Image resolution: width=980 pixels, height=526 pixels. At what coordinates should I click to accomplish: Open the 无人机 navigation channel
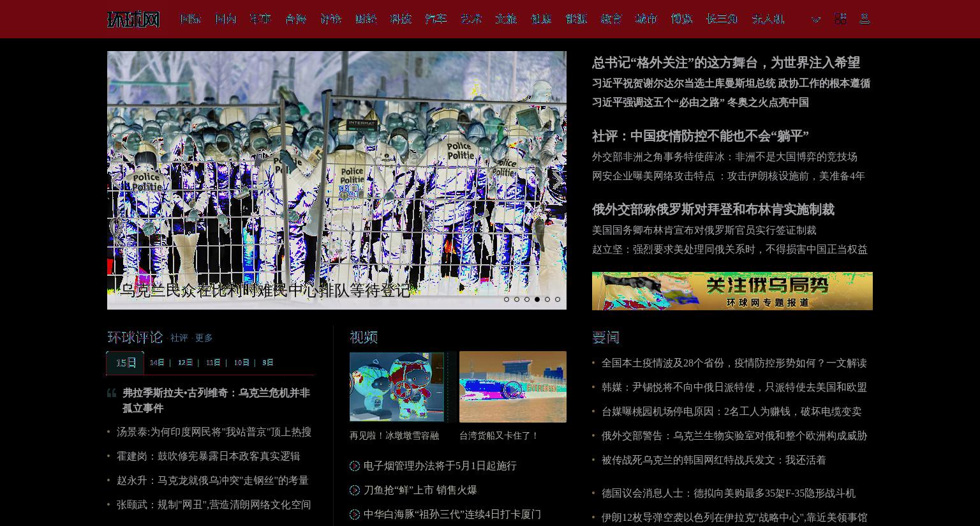coord(768,19)
